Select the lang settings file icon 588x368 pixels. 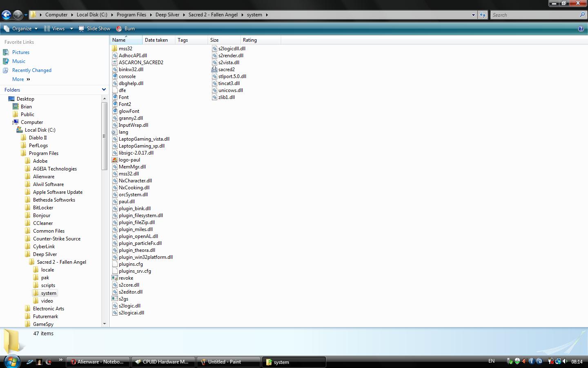[x=115, y=132]
